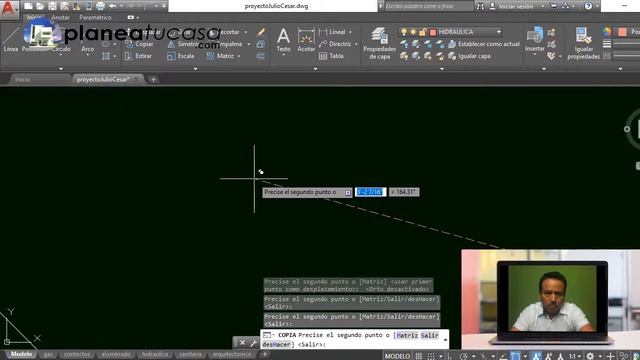The height and width of the screenshot is (360, 640).
Task: Click the search keyword input field
Action: [429, 6]
